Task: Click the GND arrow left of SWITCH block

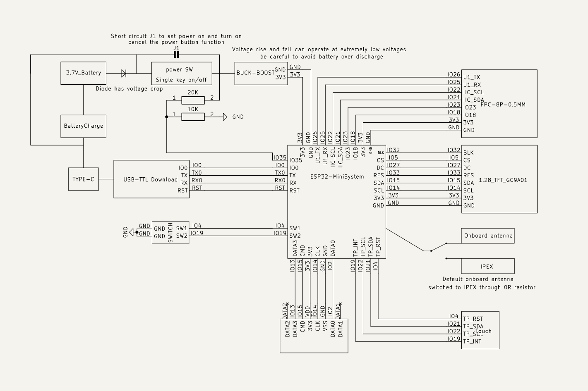Action: click(x=132, y=232)
